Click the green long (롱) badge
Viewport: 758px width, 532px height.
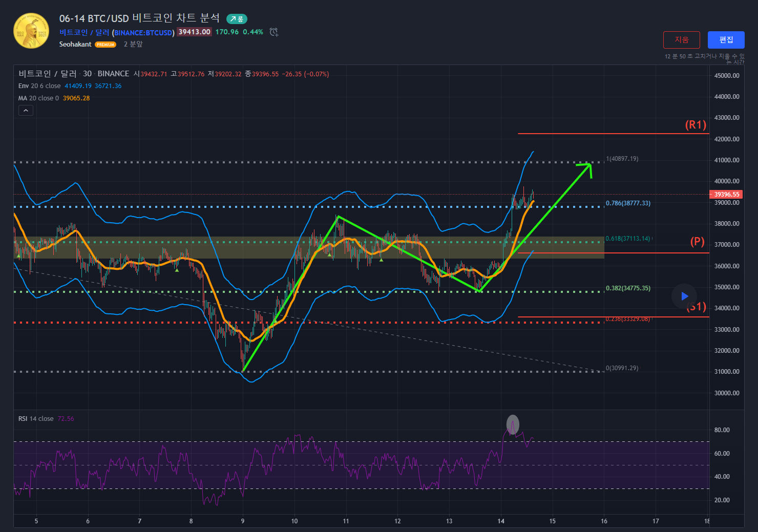[237, 19]
